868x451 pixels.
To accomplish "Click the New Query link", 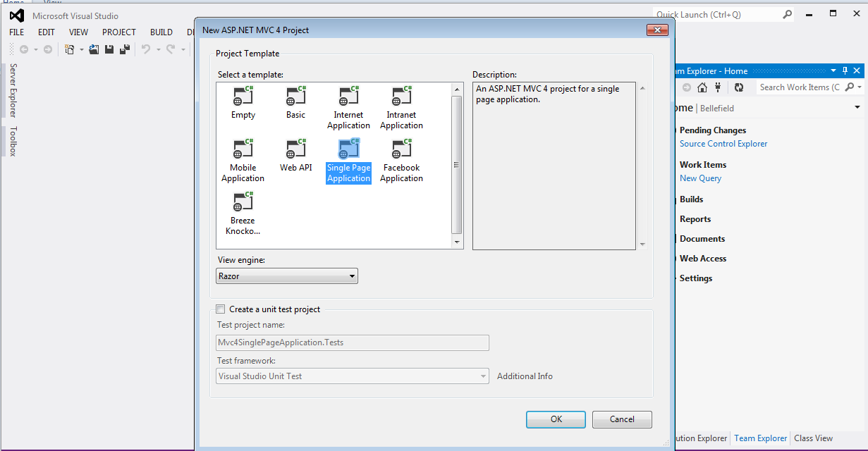I will point(700,178).
